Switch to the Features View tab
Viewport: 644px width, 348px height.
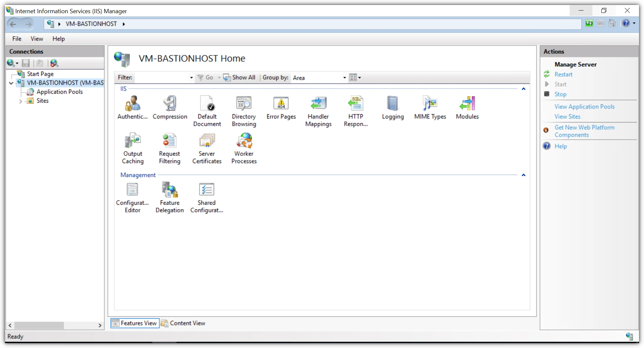tap(135, 323)
